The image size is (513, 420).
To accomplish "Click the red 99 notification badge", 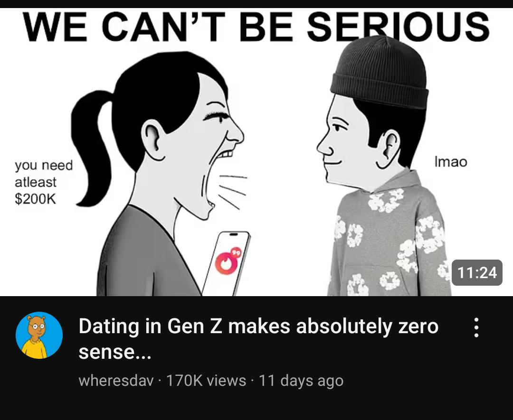I will [236, 252].
